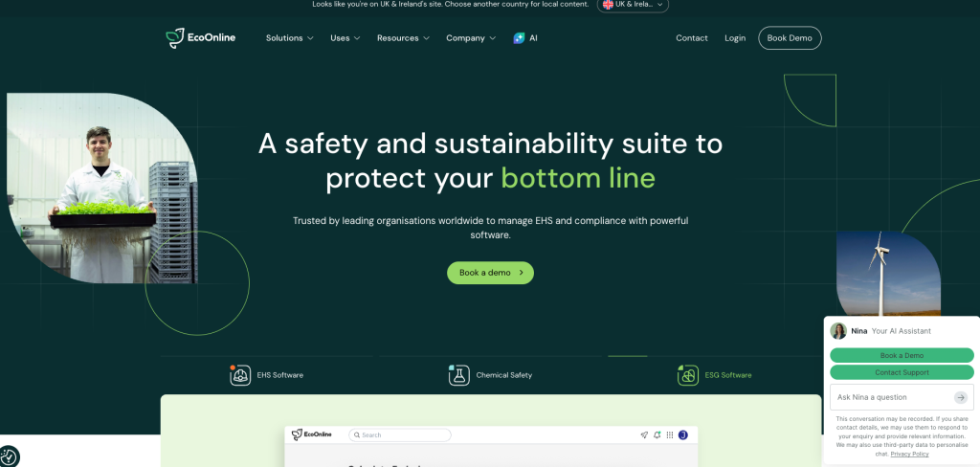The height and width of the screenshot is (467, 980).
Task: Switch to the Chemical Safety tab
Action: click(x=490, y=375)
